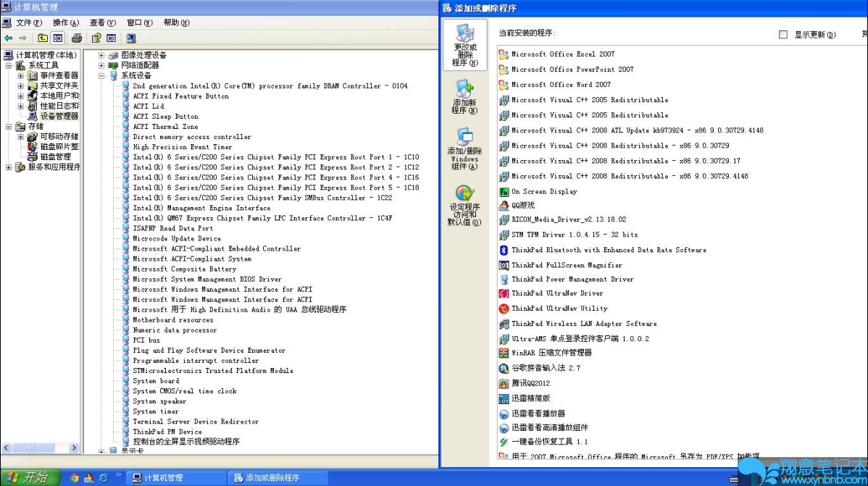This screenshot has width=868, height=486.
Task: Open the 操作(A) menu
Action: (66, 22)
